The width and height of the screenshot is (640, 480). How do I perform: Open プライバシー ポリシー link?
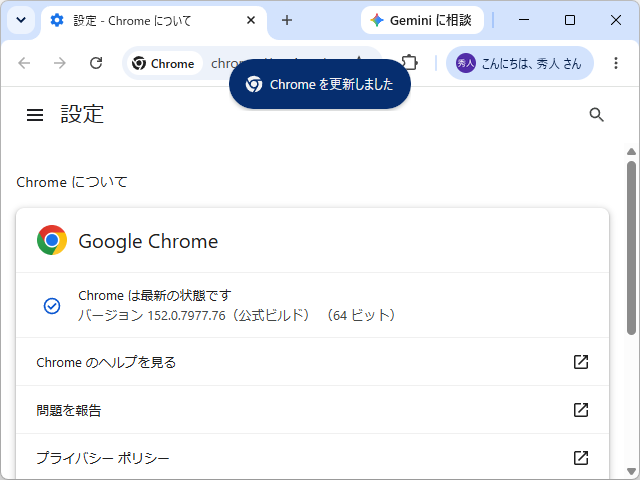[x=312, y=458]
